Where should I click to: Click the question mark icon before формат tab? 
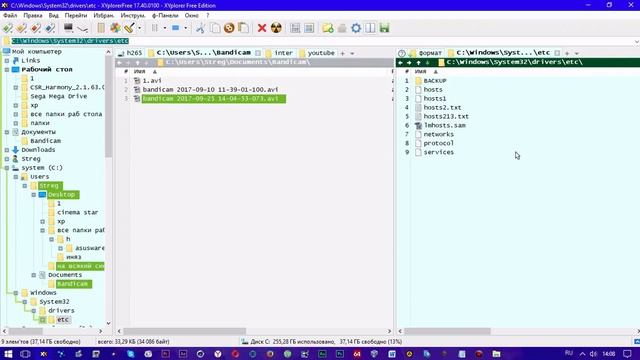click(402, 53)
